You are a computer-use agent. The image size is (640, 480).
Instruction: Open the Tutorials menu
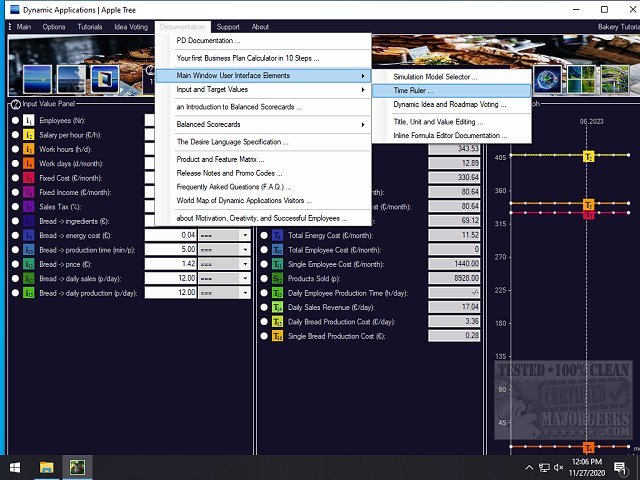pyautogui.click(x=90, y=27)
